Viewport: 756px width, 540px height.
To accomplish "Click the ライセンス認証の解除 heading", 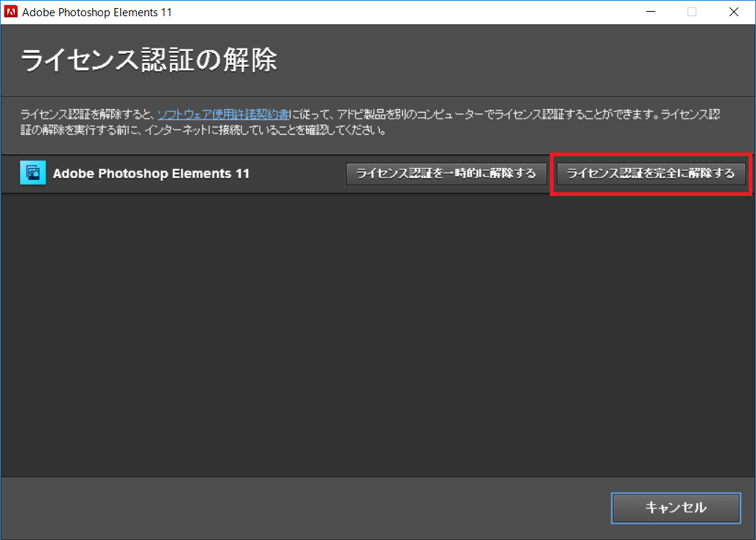I will pos(149,60).
